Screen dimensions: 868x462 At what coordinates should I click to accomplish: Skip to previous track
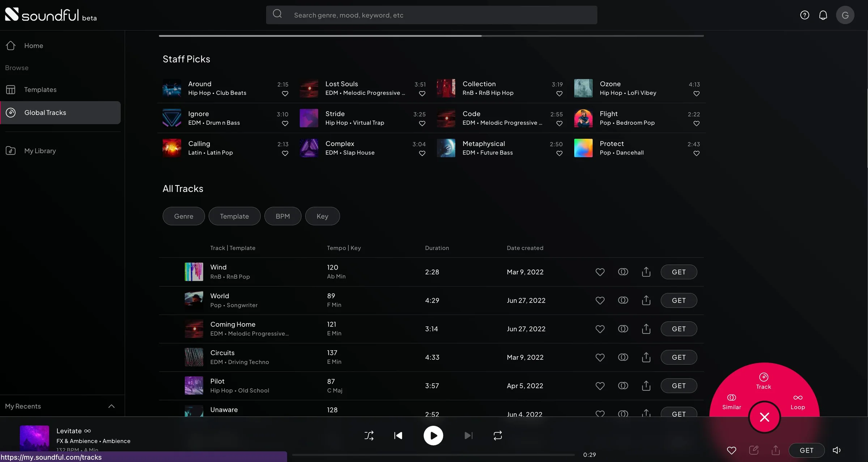click(x=398, y=435)
